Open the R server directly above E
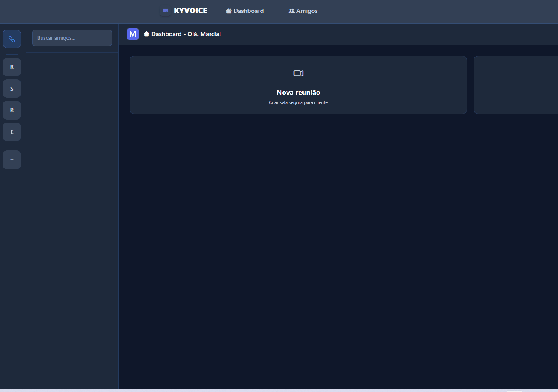Viewport: 558px width, 392px height. (12, 110)
